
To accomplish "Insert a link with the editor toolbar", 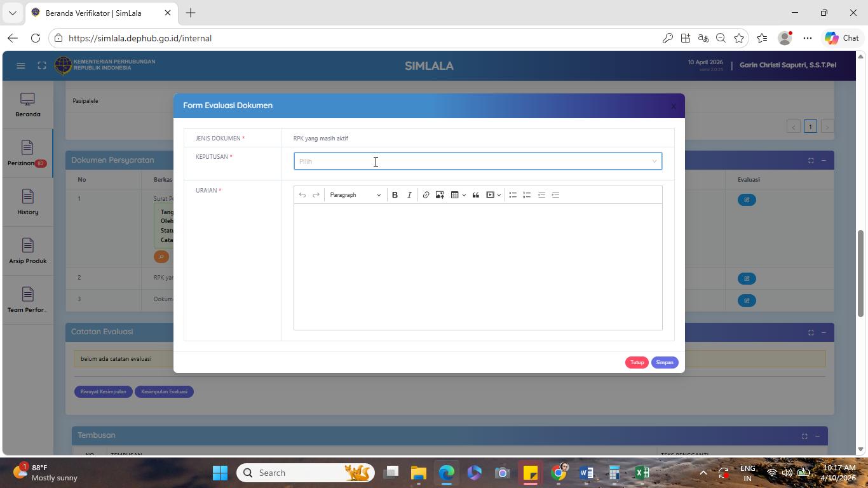I will point(426,195).
